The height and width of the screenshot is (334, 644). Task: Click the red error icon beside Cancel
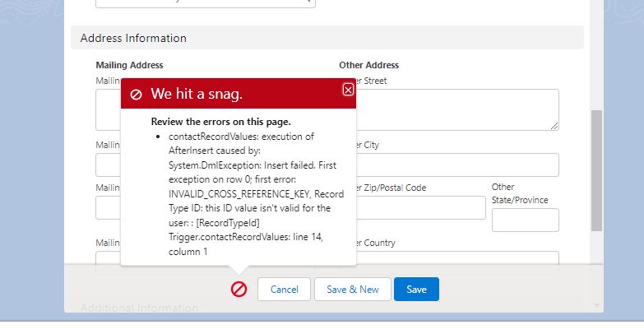239,290
